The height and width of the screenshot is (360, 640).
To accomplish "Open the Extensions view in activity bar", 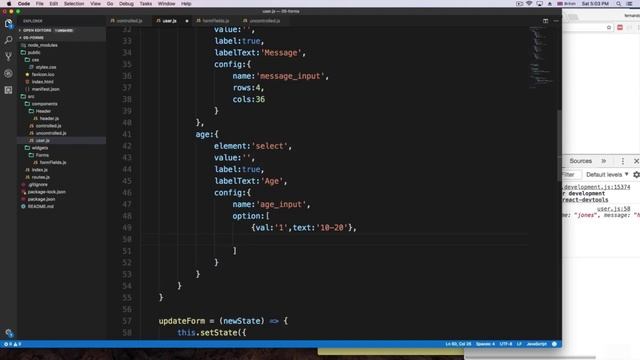I will click(x=9, y=90).
